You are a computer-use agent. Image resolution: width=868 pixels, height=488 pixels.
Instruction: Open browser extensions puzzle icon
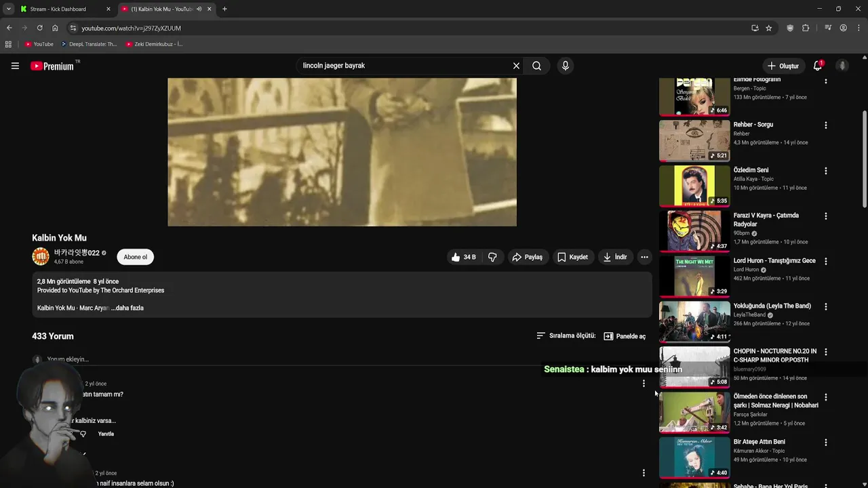coord(806,28)
